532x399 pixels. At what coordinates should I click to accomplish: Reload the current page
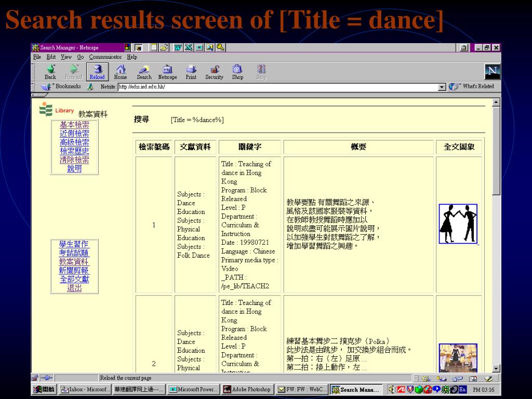(x=97, y=72)
